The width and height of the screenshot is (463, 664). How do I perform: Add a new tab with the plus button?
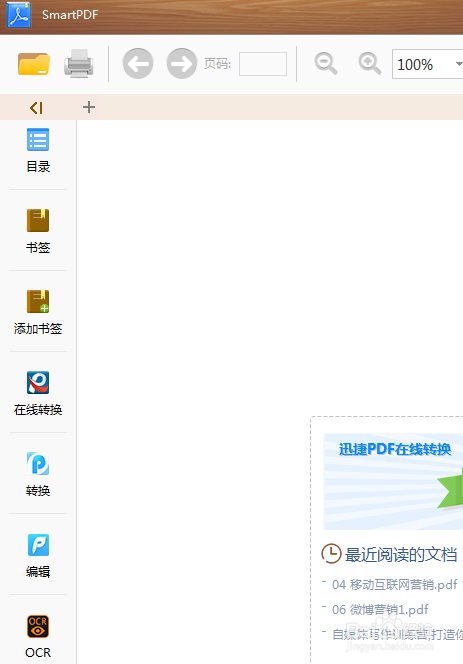pos(89,107)
